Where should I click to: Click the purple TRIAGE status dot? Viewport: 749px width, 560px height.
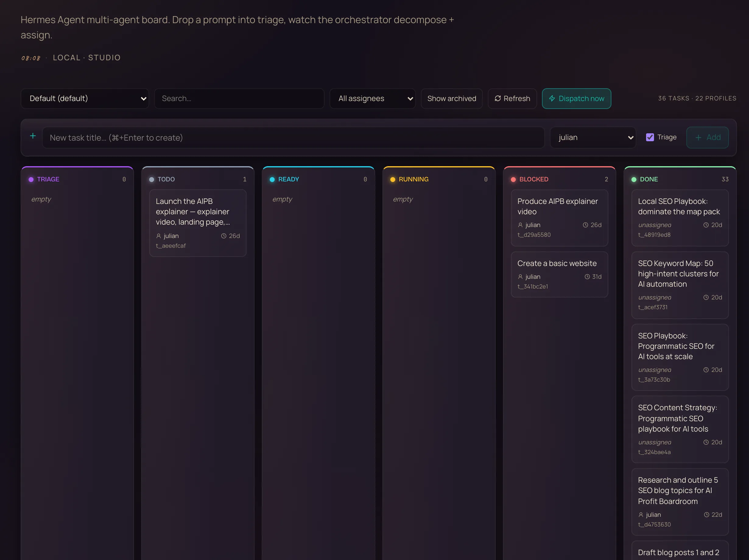pyautogui.click(x=31, y=179)
